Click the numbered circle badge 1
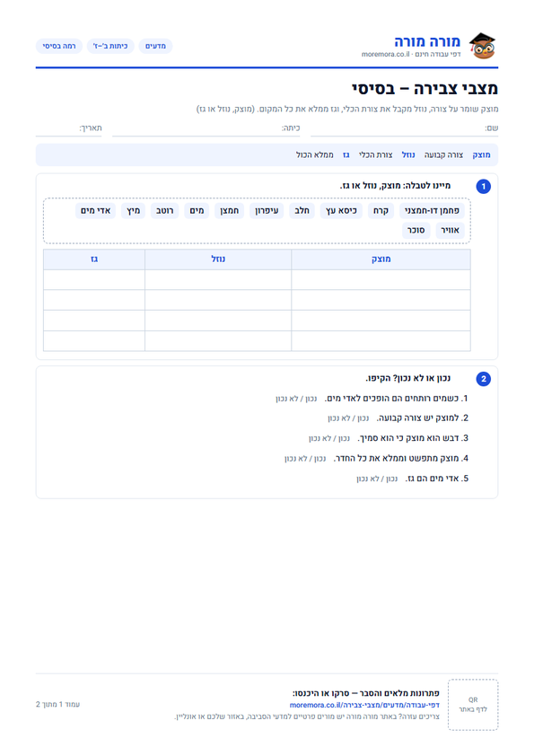Viewport: 534px width, 756px height. [x=484, y=186]
